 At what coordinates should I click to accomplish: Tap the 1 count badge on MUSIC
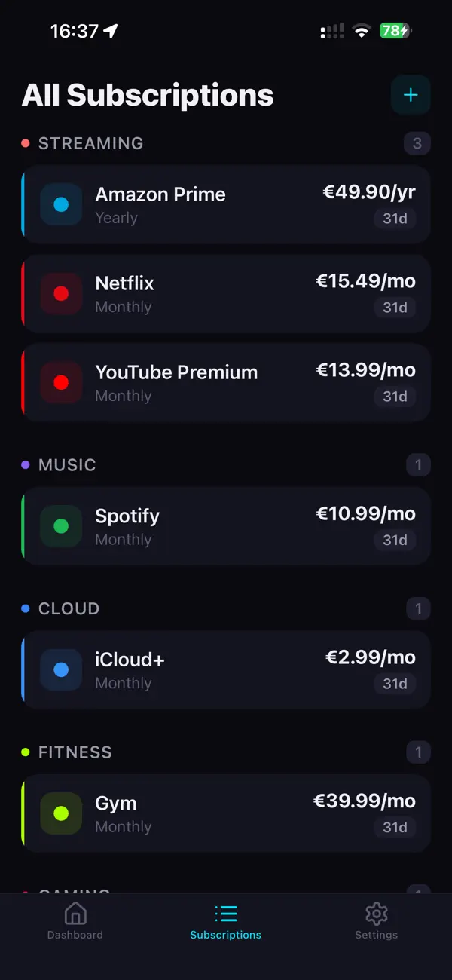(418, 465)
